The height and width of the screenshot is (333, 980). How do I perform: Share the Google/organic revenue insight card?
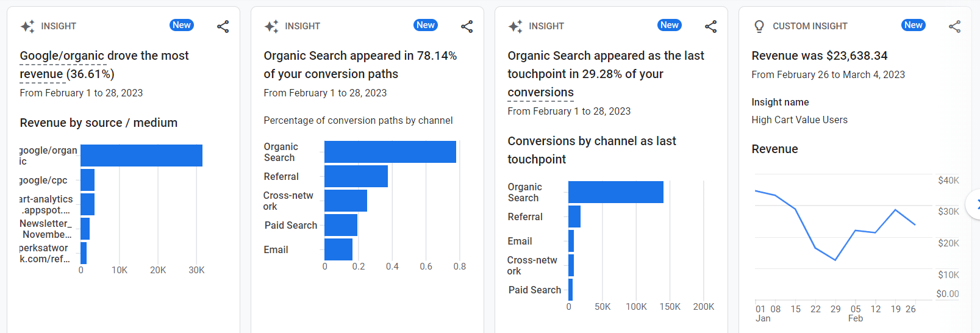[x=223, y=26]
